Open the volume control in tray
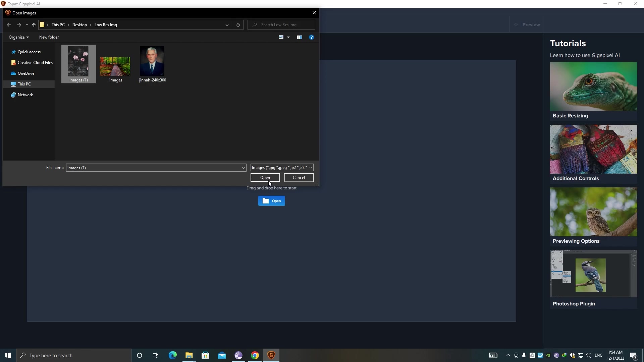Viewport: 644px width, 362px height. [589, 355]
